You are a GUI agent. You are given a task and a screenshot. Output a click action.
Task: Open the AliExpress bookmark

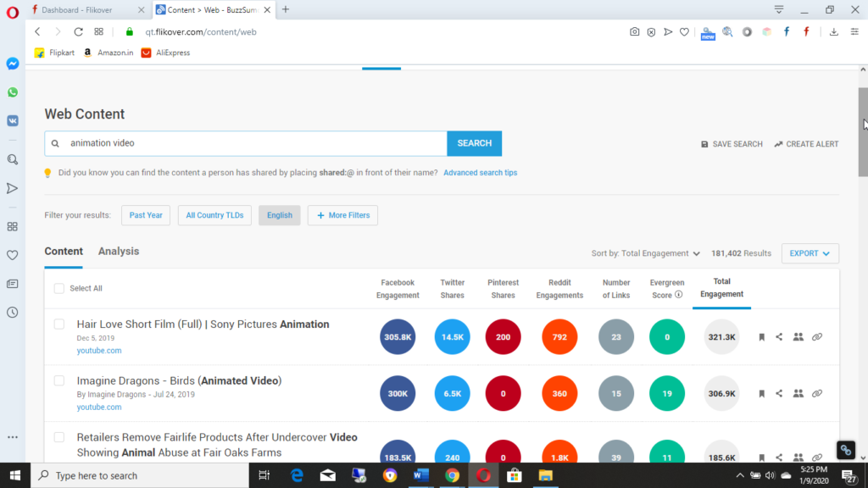click(165, 53)
